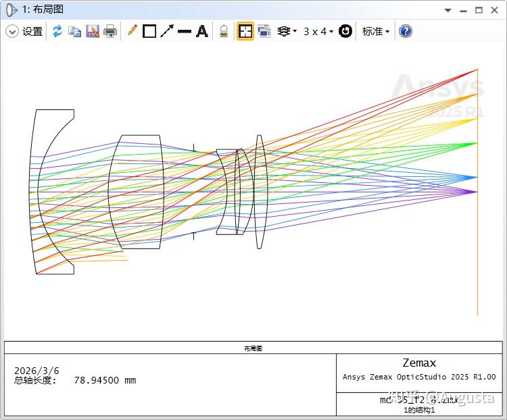507x420 pixels.
Task: Toggle the highlighted zoom-to-fit button
Action: pos(245,31)
